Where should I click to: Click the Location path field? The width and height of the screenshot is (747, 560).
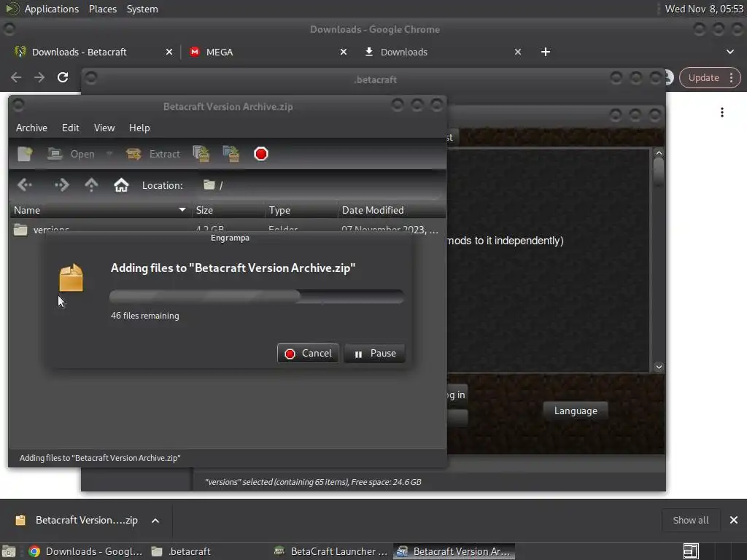(x=320, y=185)
